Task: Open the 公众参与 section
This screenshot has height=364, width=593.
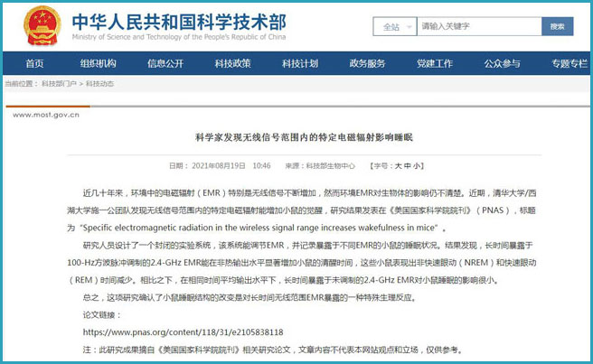Action: coord(502,64)
